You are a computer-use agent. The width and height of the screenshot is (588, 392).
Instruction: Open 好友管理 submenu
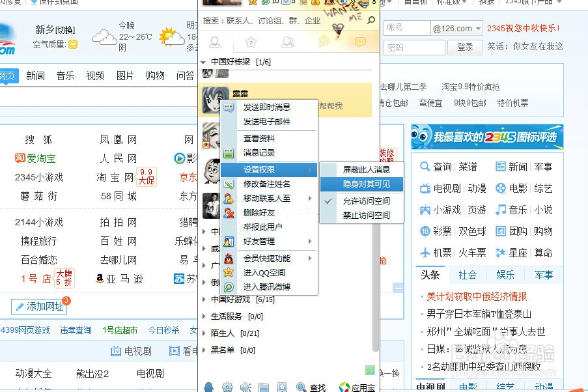(x=269, y=241)
